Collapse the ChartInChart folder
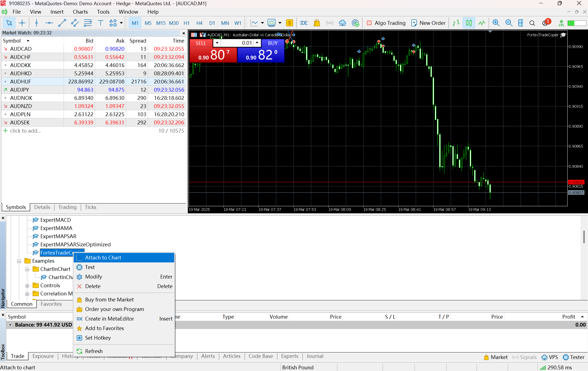The width and height of the screenshot is (588, 371). tap(27, 269)
